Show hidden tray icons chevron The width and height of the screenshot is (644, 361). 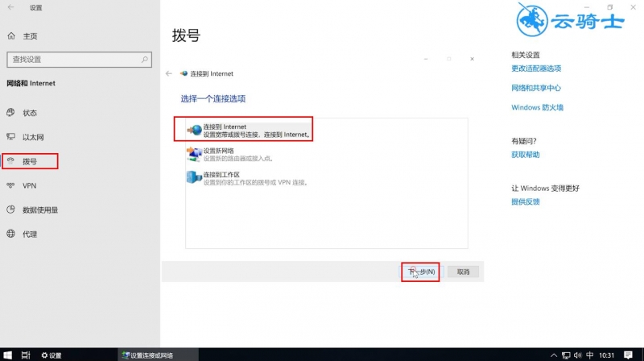click(x=554, y=355)
